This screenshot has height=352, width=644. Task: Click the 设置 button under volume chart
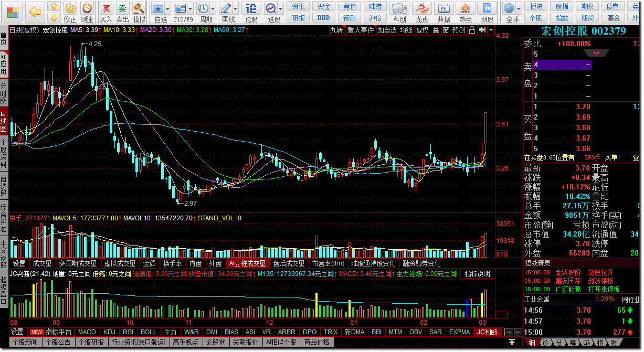click(19, 263)
